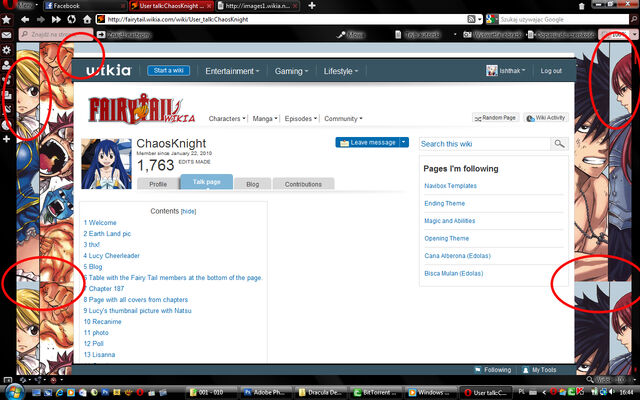This screenshot has height=400, width=640.
Task: Open a new tab with the plus button
Action: pos(312,6)
